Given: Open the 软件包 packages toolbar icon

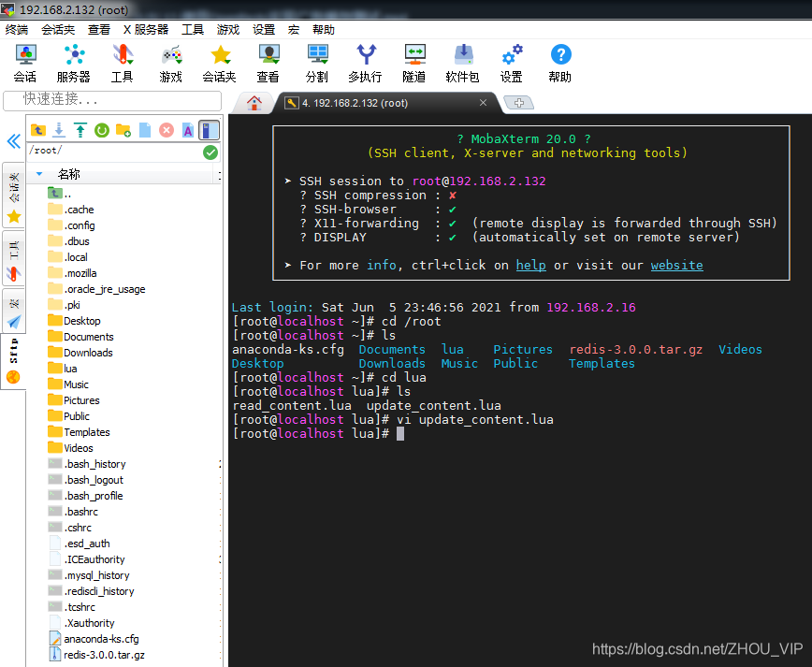Looking at the screenshot, I should 463,64.
